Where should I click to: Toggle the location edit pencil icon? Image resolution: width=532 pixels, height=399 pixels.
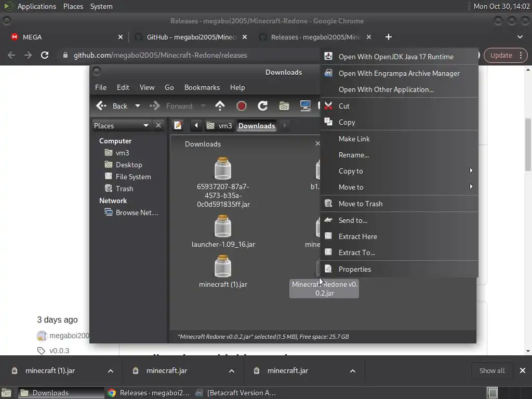click(x=178, y=126)
